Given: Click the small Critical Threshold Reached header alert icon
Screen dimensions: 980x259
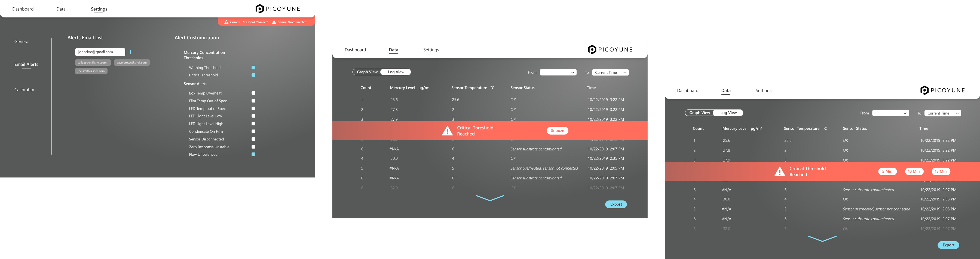Looking at the screenshot, I should click(226, 22).
